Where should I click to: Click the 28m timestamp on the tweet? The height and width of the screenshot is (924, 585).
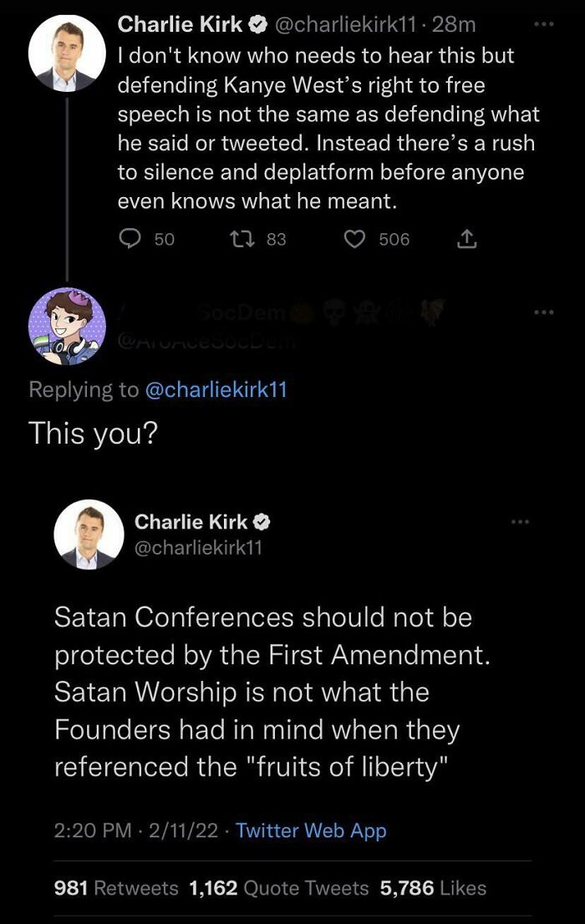(x=457, y=24)
